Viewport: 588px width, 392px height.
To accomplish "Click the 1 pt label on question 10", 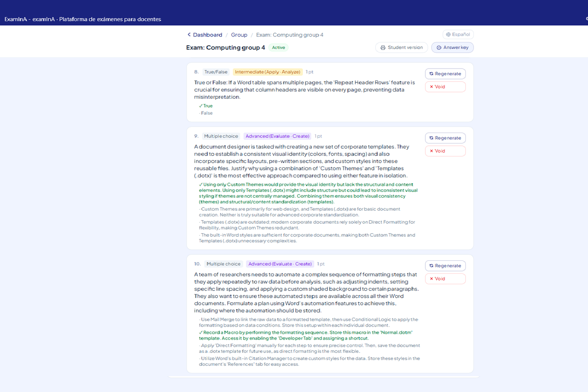I will click(321, 264).
